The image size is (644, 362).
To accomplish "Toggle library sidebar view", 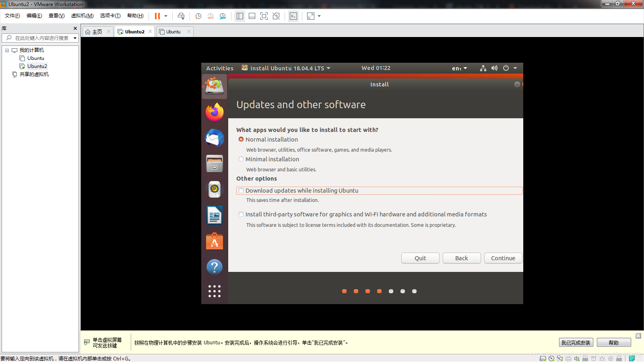I will [x=240, y=16].
